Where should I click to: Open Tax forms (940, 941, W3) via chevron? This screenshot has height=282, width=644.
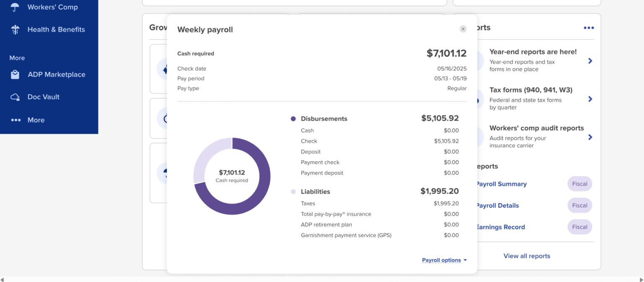point(590,99)
